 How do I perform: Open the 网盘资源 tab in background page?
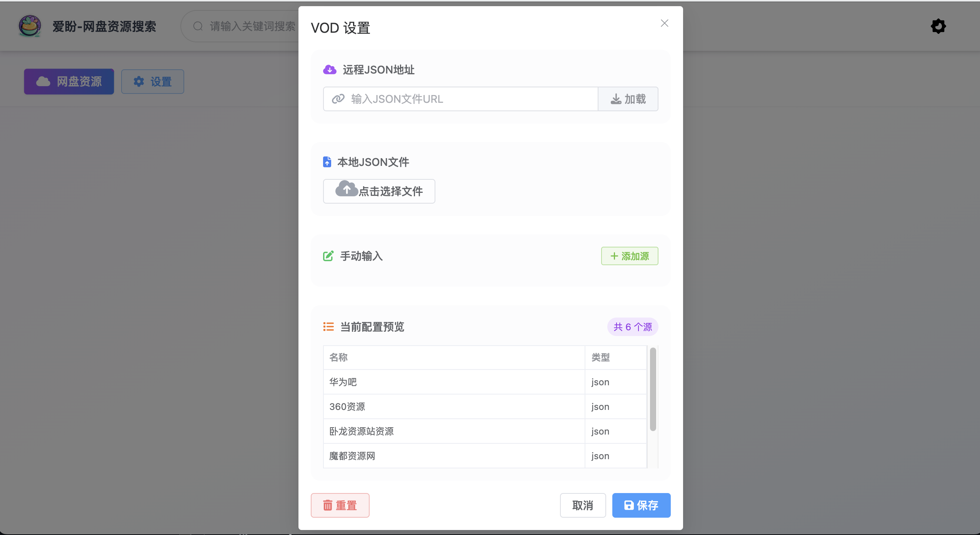(69, 82)
